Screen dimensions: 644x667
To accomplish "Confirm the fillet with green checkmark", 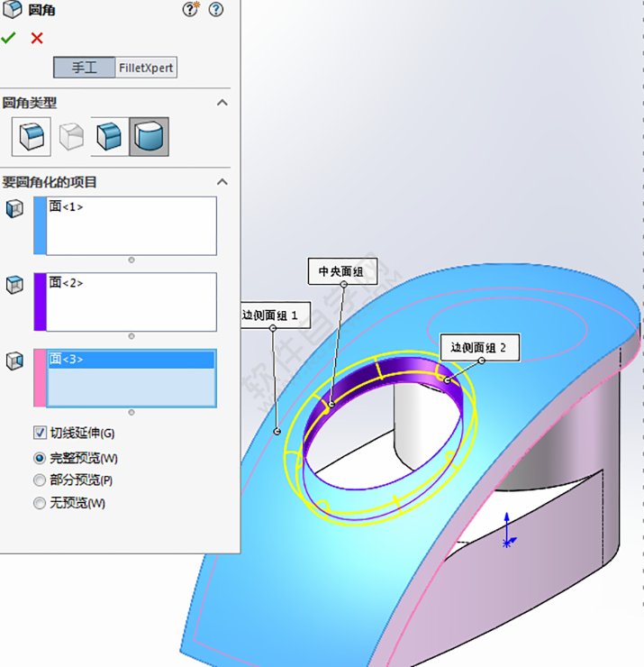I will click(x=8, y=38).
